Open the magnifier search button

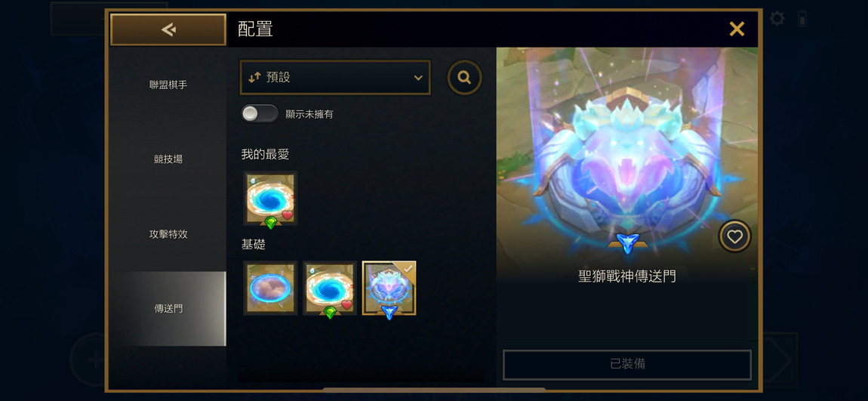click(464, 78)
